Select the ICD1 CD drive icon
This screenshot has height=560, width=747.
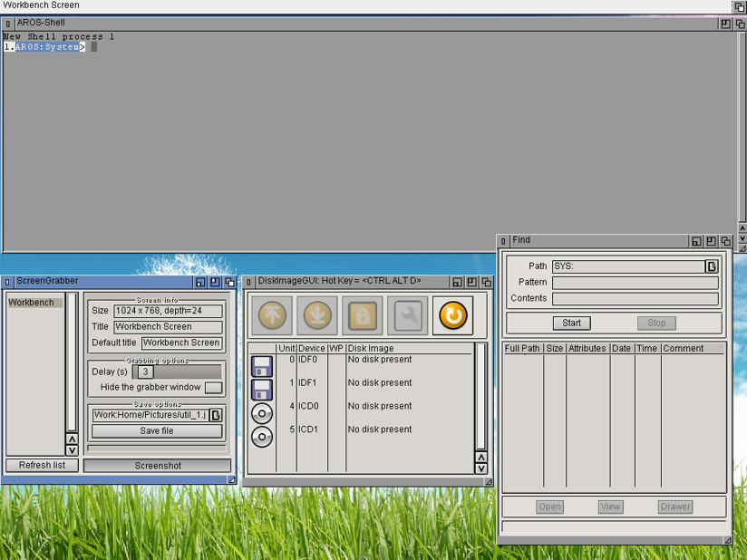(x=262, y=437)
